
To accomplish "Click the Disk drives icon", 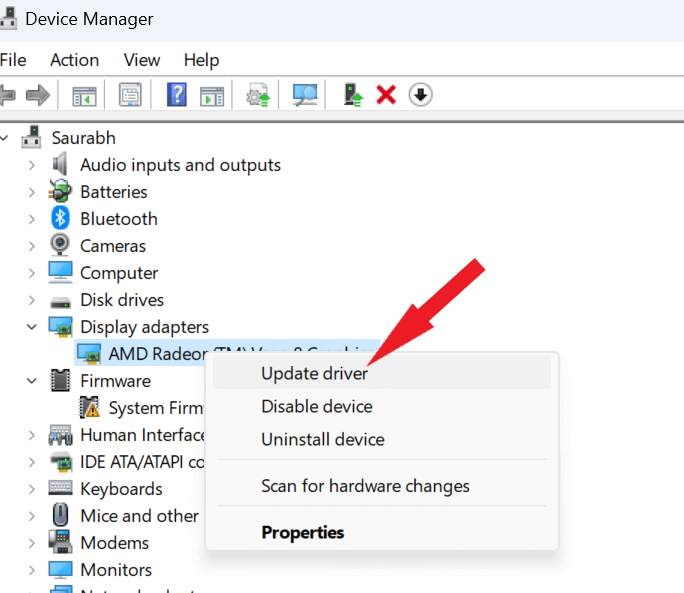I will tap(60, 302).
